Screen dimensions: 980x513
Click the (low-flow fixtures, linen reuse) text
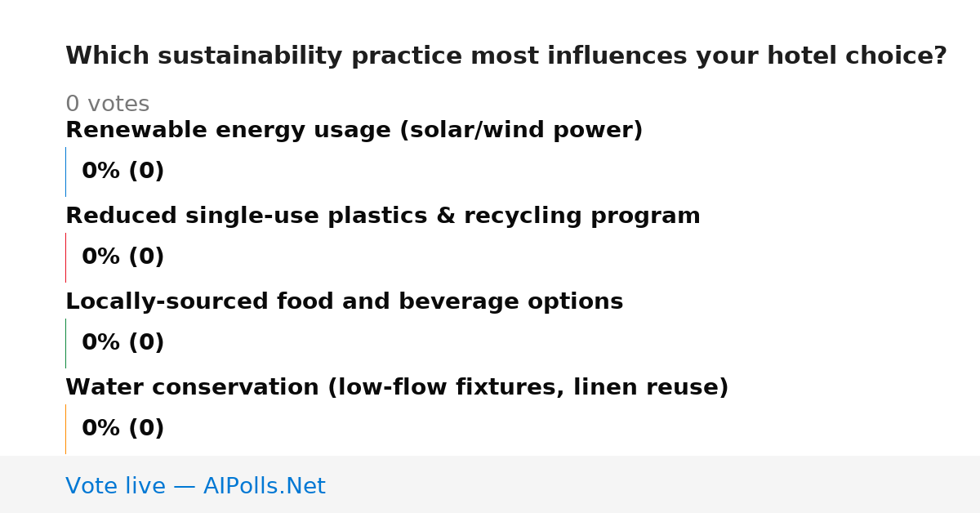tap(528, 388)
